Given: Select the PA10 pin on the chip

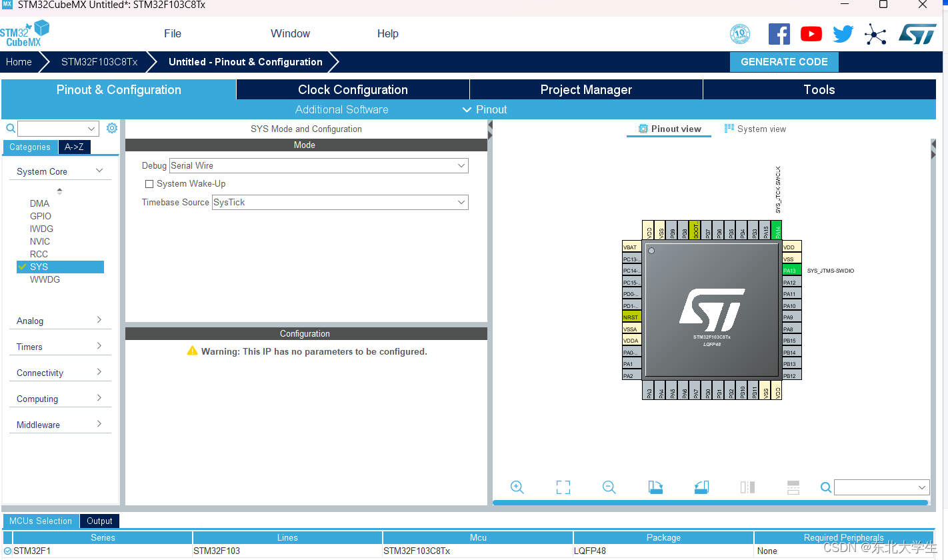Looking at the screenshot, I should [x=791, y=306].
